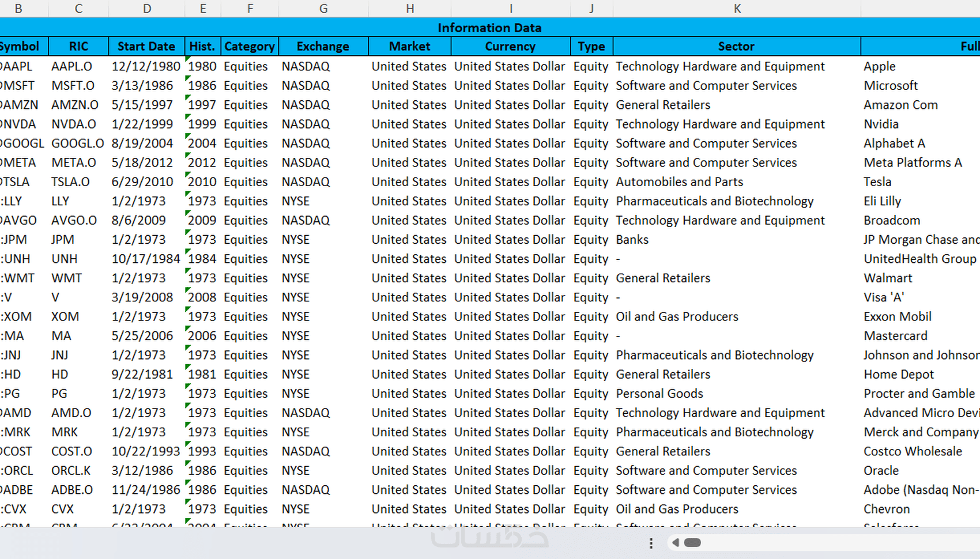Click the "RIC" header cell
The image size is (980, 559).
(x=78, y=46)
